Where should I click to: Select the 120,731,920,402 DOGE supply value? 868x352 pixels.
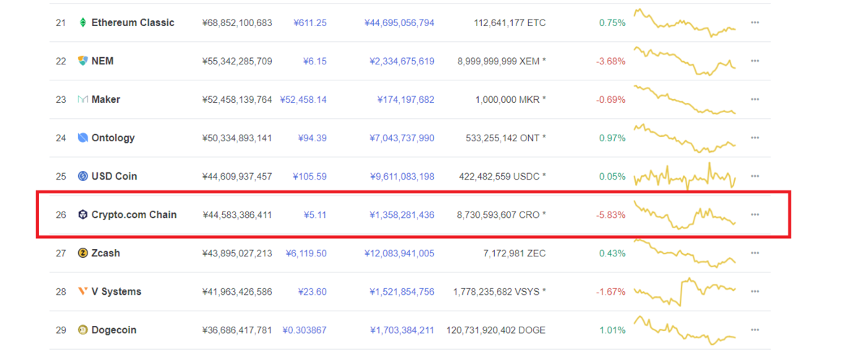496,330
